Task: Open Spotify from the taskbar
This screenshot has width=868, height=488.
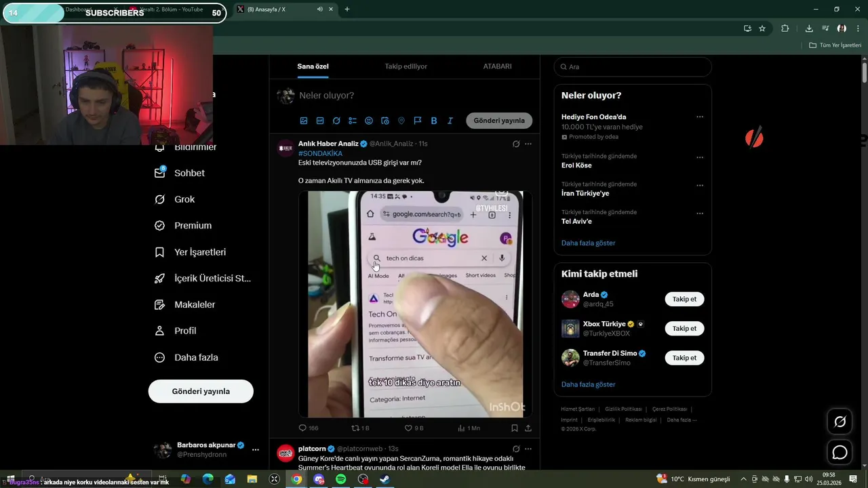Action: click(x=340, y=479)
